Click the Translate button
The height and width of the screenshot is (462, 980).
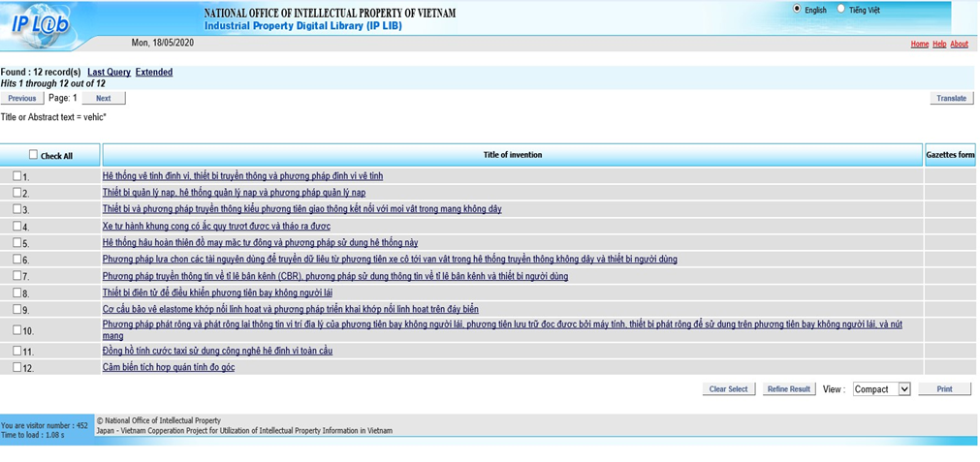(952, 98)
